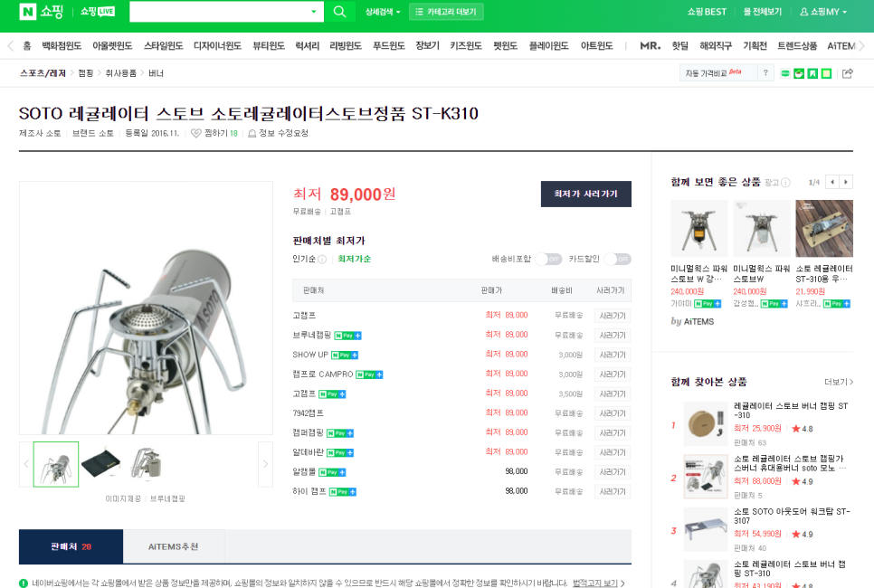The width and height of the screenshot is (874, 588).
Task: Click the magnifier search button
Action: tap(339, 11)
